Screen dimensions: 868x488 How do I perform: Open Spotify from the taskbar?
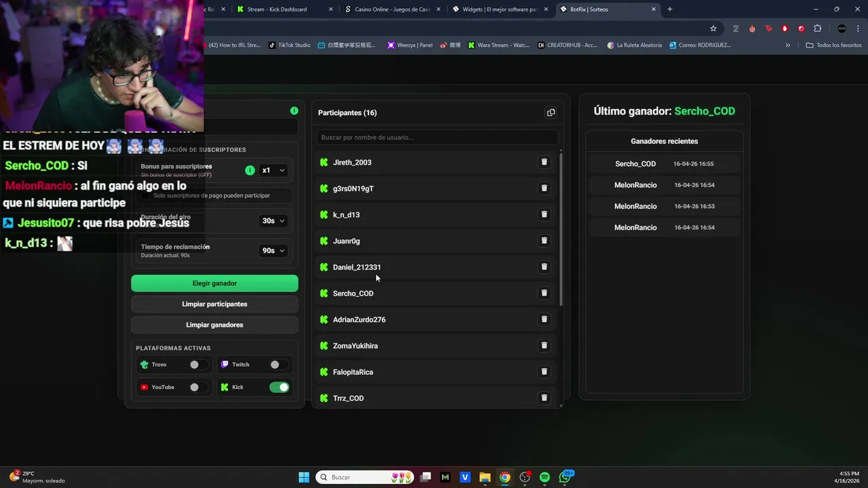tap(545, 477)
